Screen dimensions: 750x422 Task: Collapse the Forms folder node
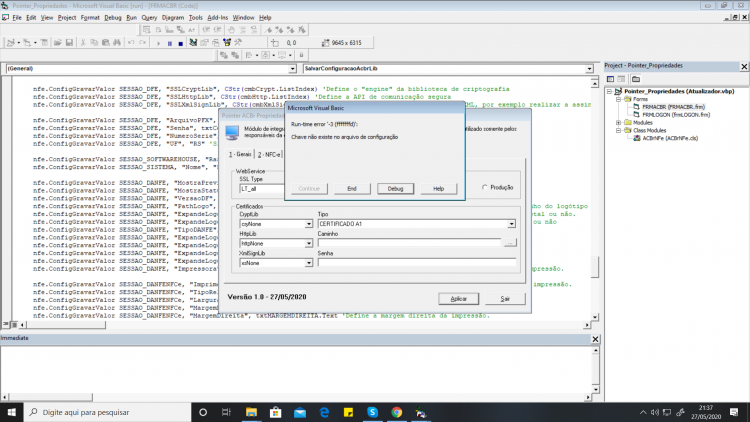point(618,99)
